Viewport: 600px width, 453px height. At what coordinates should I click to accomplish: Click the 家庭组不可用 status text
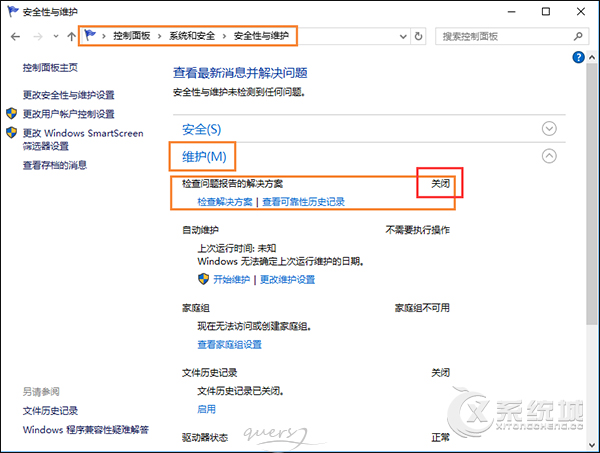[x=422, y=308]
